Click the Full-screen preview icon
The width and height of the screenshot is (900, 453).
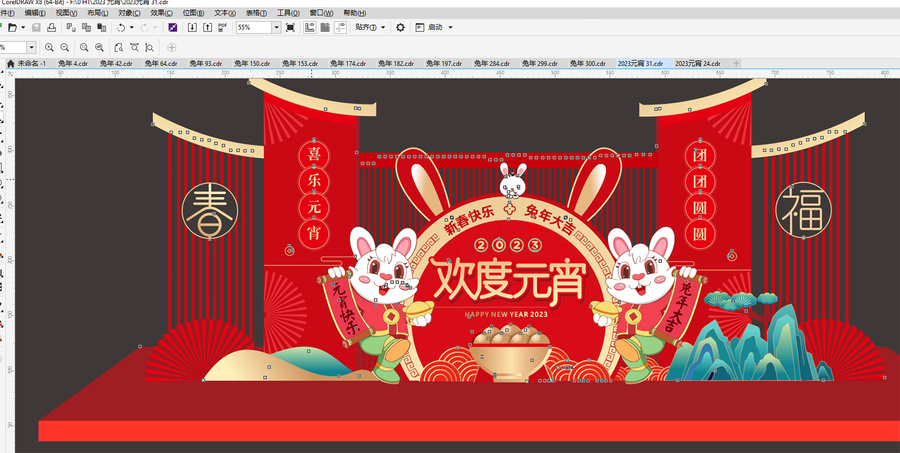(290, 27)
